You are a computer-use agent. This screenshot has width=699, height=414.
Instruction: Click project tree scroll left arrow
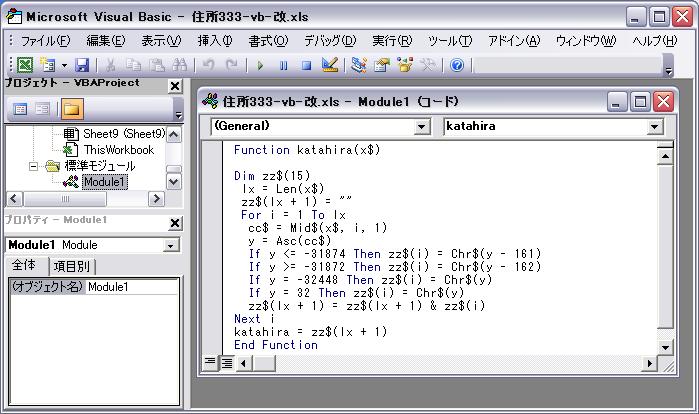point(14,198)
